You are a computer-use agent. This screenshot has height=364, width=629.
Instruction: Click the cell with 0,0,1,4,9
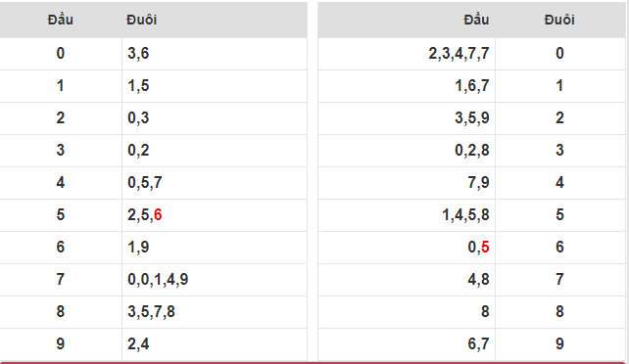coord(215,280)
